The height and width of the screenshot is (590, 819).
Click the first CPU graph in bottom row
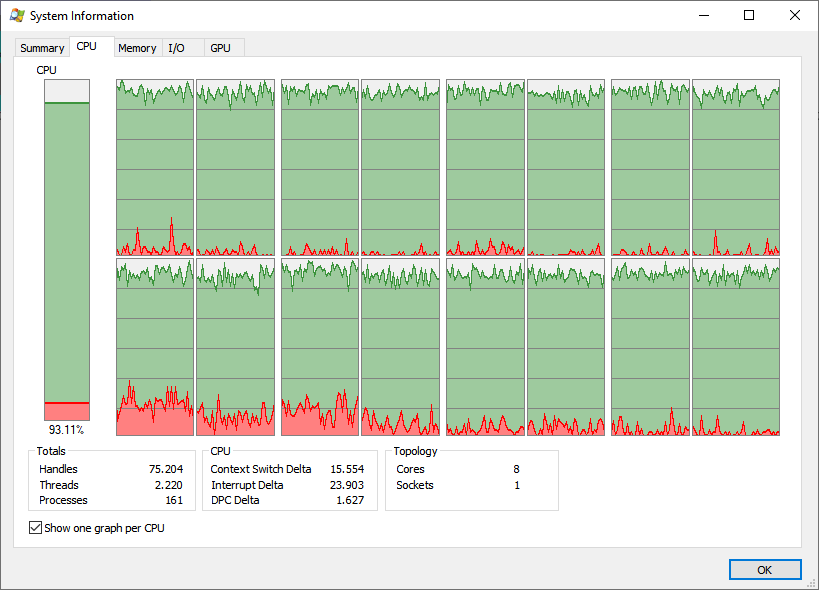[155, 347]
